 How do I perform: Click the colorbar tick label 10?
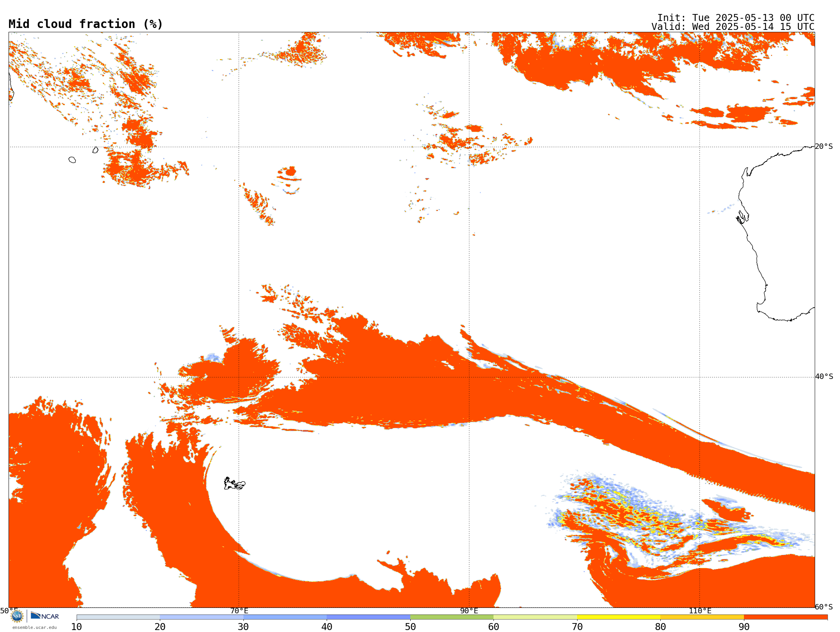pyautogui.click(x=77, y=627)
